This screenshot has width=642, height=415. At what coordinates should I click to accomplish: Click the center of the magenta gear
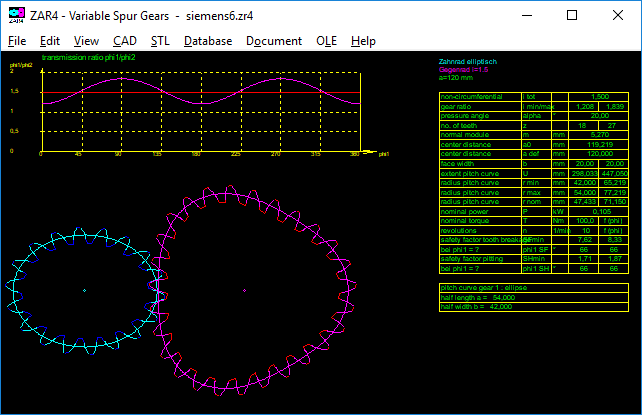[245, 290]
